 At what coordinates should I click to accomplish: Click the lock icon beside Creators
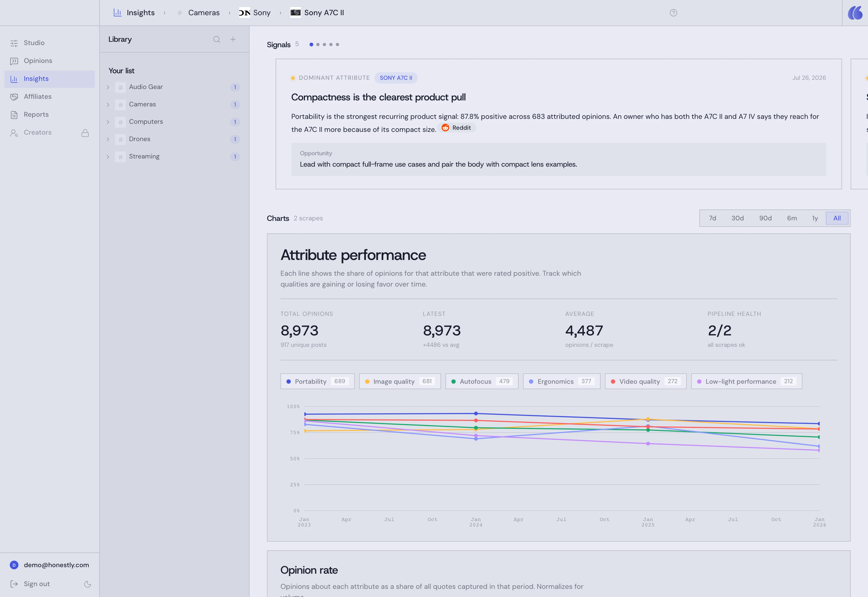85,133
